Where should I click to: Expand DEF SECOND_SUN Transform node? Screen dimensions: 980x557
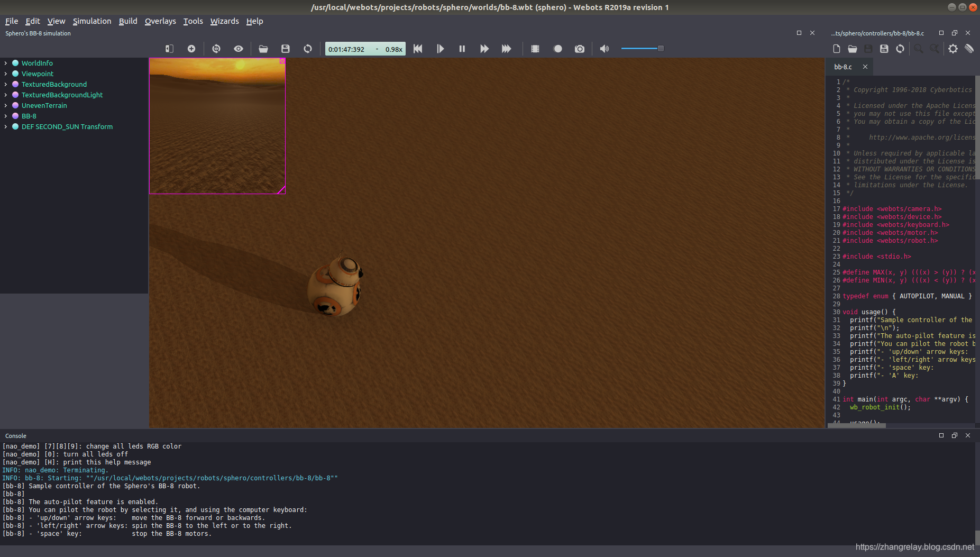pos(6,126)
